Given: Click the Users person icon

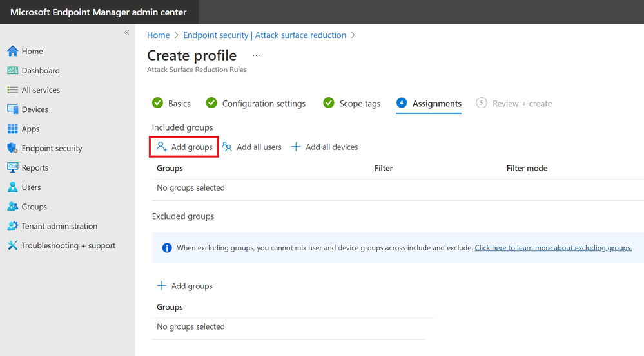Looking at the screenshot, I should tap(13, 187).
